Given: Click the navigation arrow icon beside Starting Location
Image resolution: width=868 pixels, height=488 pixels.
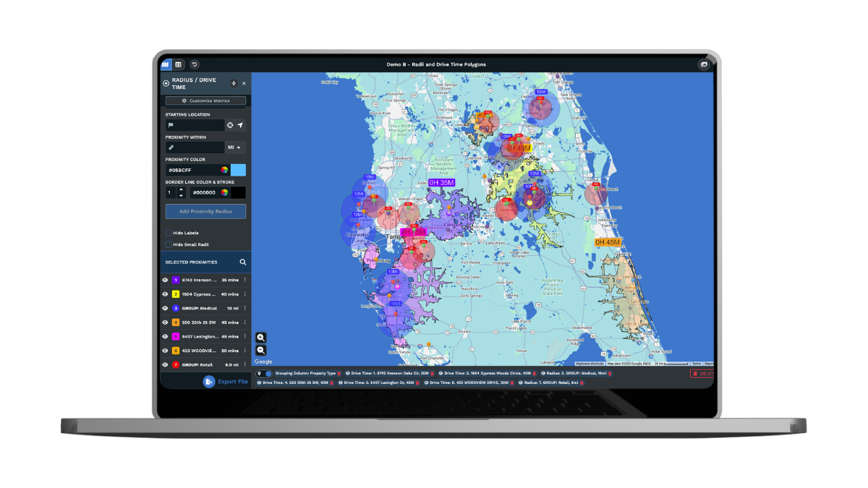Looking at the screenshot, I should click(240, 125).
